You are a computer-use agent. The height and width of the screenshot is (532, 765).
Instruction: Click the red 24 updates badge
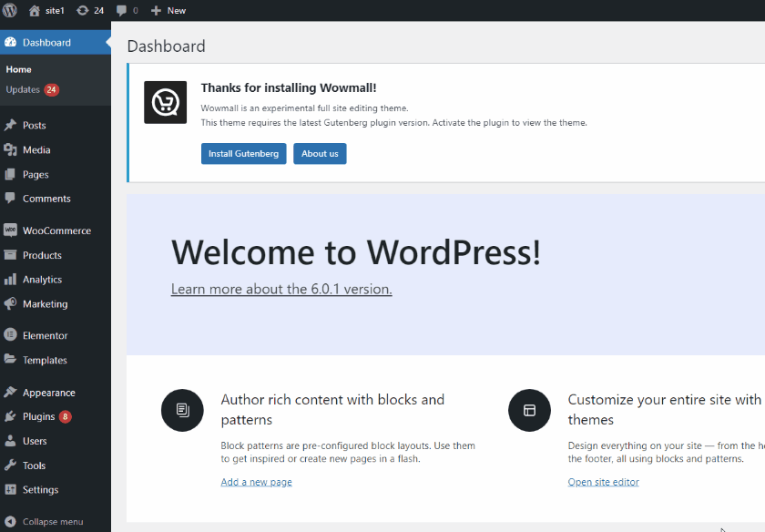(51, 90)
